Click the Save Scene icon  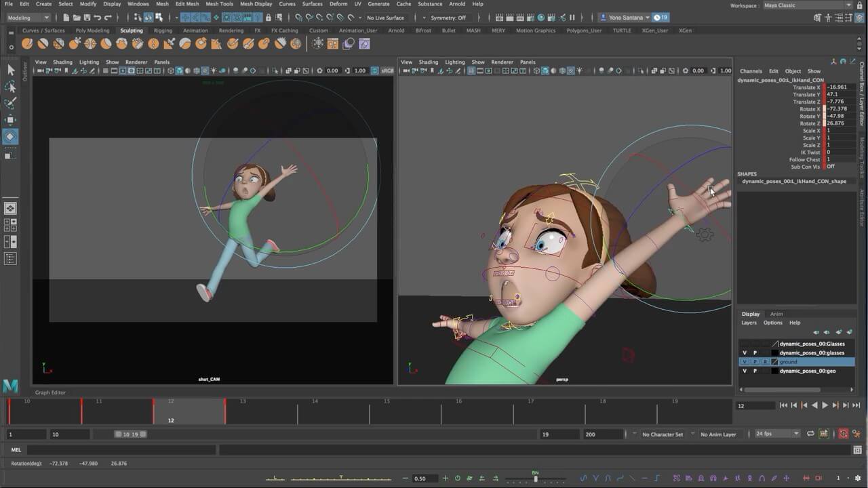coord(87,18)
